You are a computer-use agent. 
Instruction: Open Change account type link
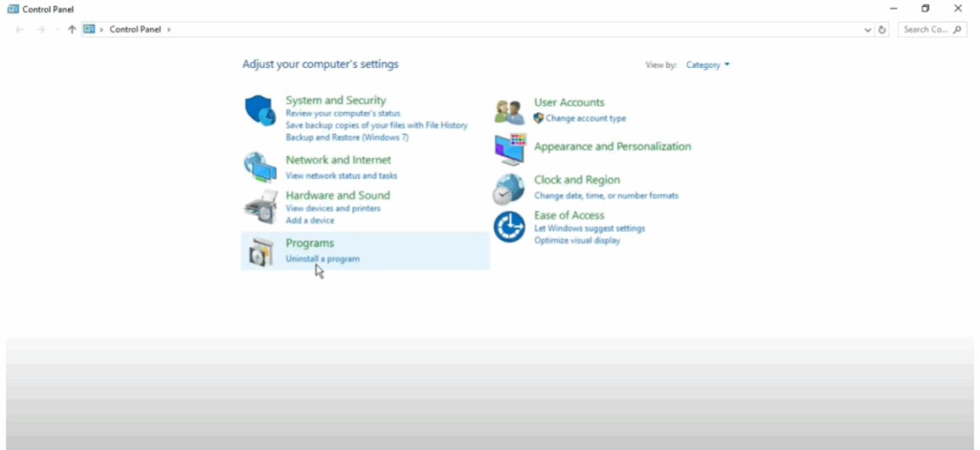point(586,119)
